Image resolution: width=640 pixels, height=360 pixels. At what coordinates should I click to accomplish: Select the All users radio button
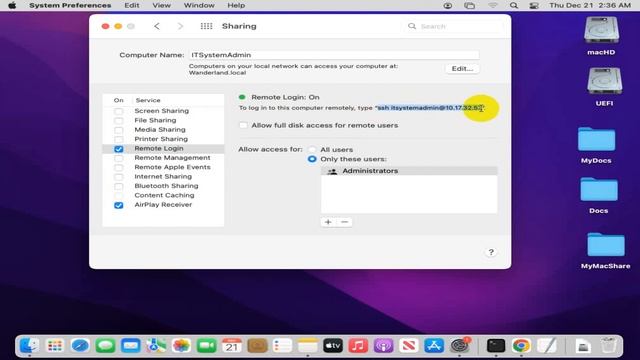312,149
